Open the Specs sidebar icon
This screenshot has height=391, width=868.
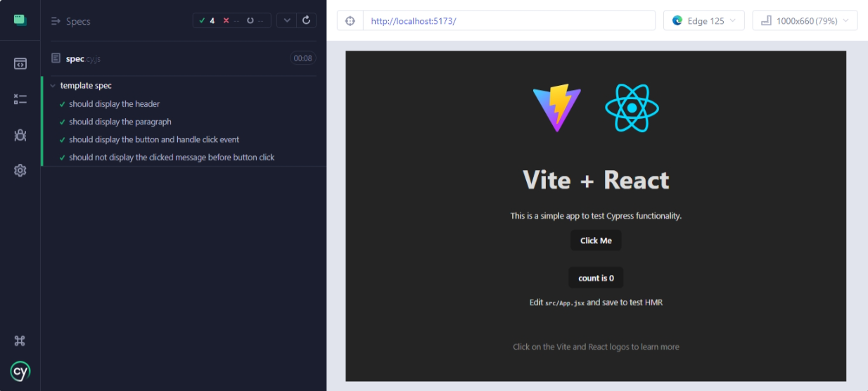coord(20,64)
